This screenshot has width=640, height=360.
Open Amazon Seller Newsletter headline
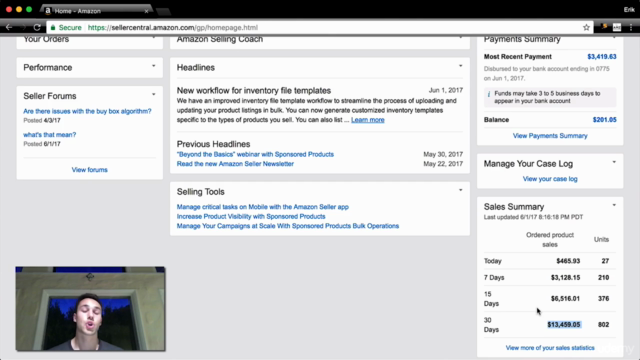pyautogui.click(x=235, y=164)
